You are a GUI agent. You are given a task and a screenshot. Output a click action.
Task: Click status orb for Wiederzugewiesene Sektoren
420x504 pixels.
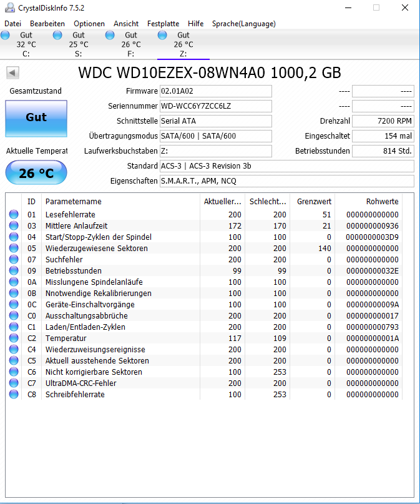click(x=14, y=248)
